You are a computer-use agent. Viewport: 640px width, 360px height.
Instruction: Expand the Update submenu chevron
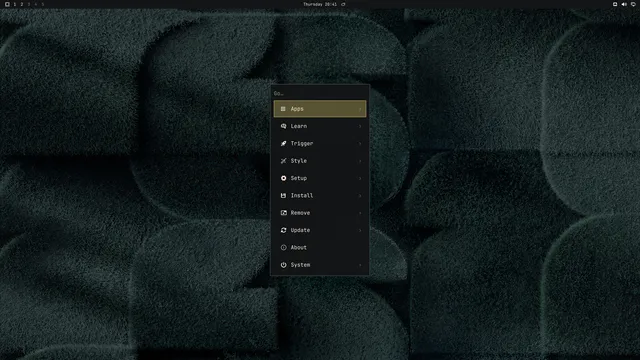[360, 230]
